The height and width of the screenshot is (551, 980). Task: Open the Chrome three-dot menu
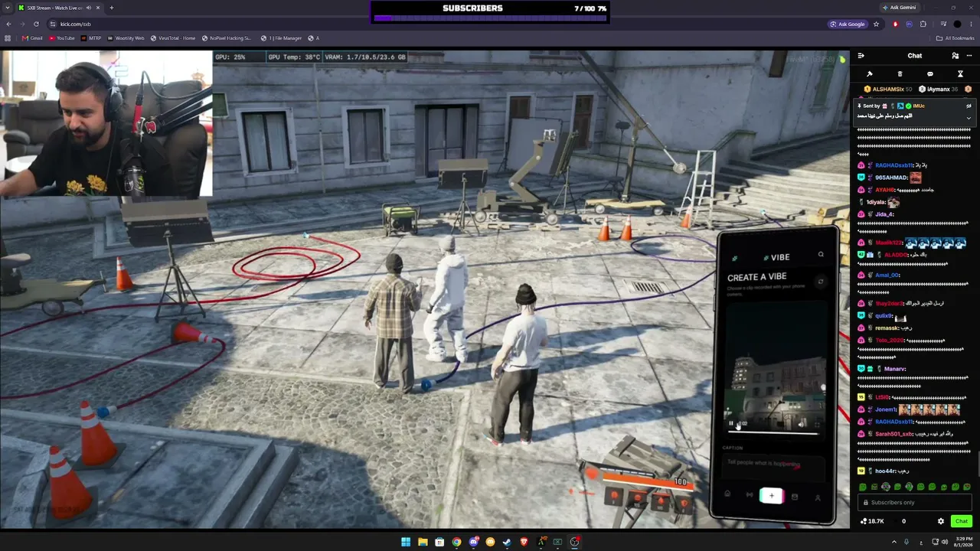tap(972, 24)
